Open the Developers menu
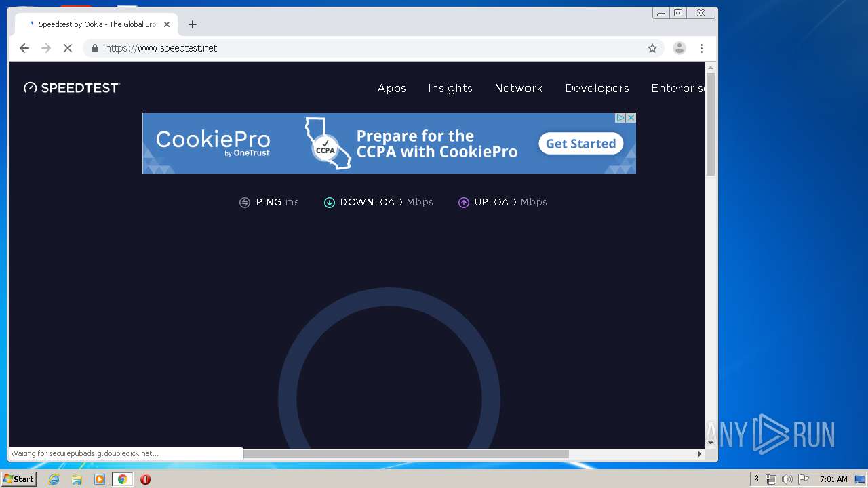This screenshot has width=868, height=488. point(597,88)
